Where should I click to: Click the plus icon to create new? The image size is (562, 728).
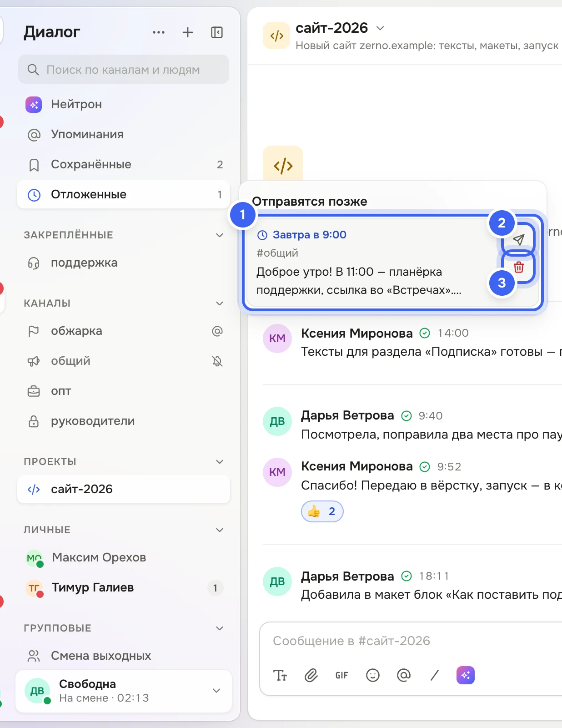coord(188,32)
